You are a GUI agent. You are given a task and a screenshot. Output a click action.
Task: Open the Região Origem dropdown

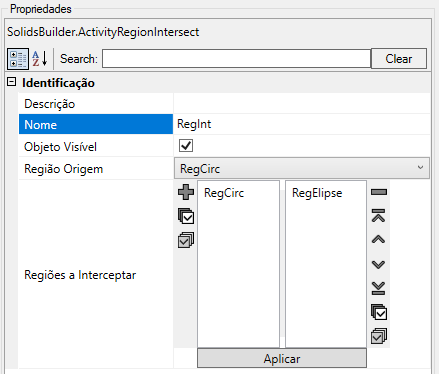point(302,168)
